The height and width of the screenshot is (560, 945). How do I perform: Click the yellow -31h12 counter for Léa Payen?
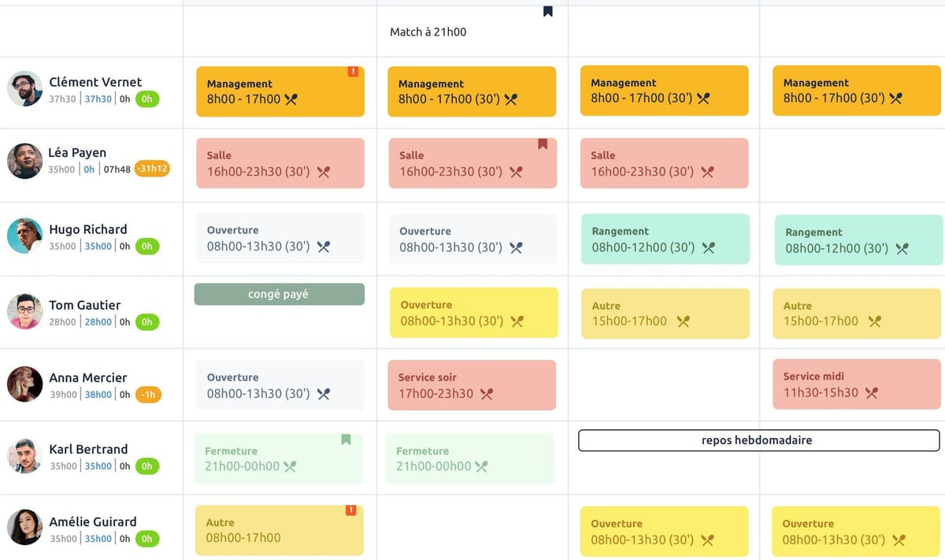(154, 169)
